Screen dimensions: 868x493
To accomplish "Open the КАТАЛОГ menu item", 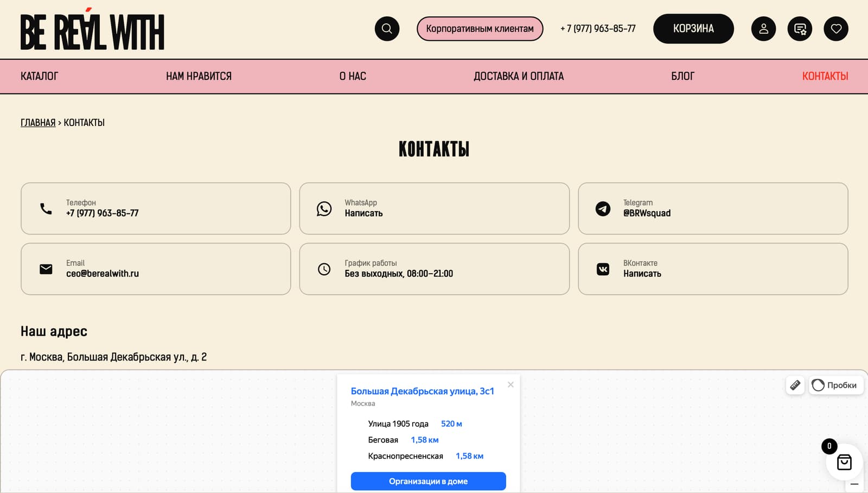I will coord(39,76).
